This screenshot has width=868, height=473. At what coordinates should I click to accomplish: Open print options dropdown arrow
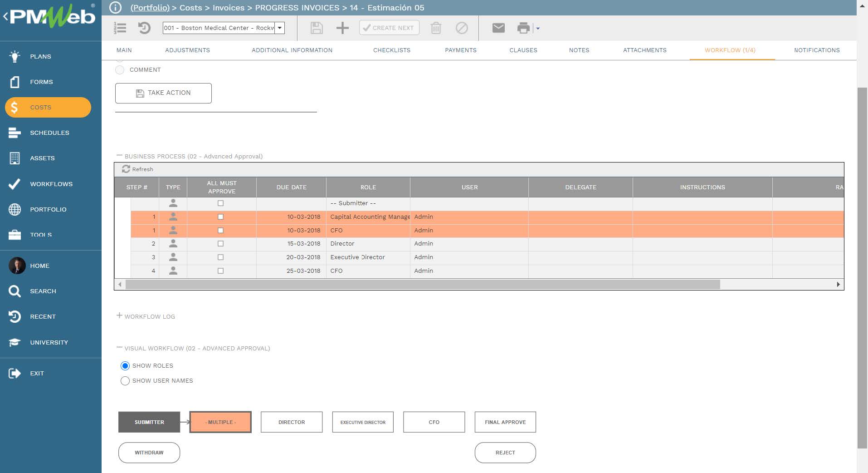pyautogui.click(x=538, y=28)
